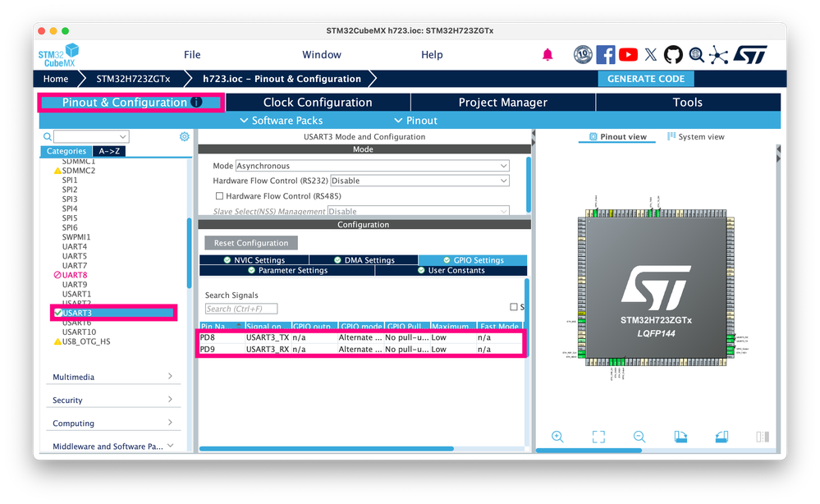Expand the Software Packs menu

click(x=282, y=120)
